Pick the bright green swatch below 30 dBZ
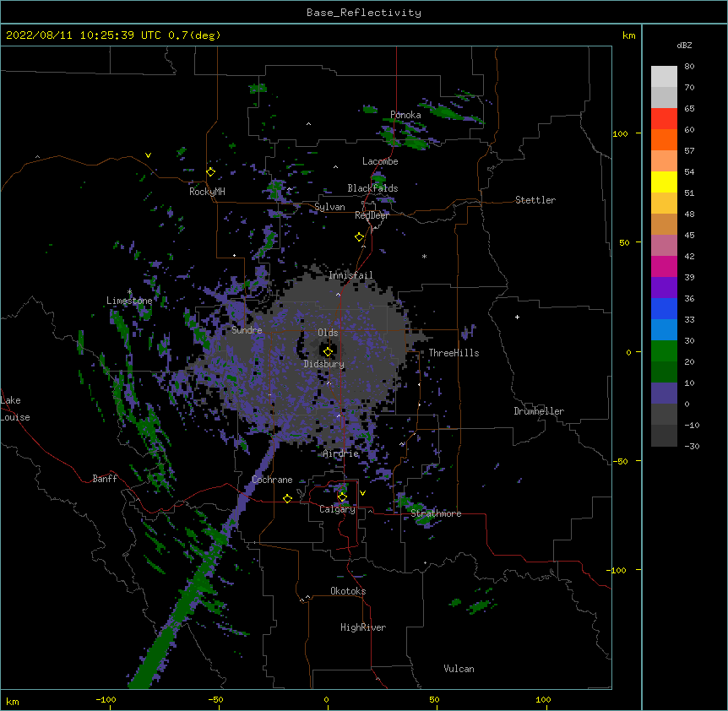Image resolution: width=728 pixels, height=711 pixels. point(664,351)
